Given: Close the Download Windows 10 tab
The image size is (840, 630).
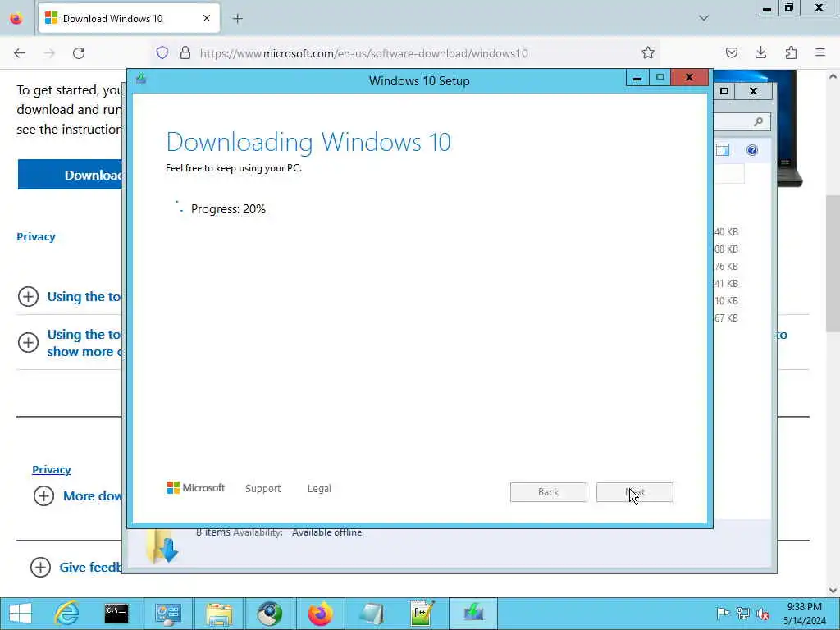Looking at the screenshot, I should pos(207,19).
